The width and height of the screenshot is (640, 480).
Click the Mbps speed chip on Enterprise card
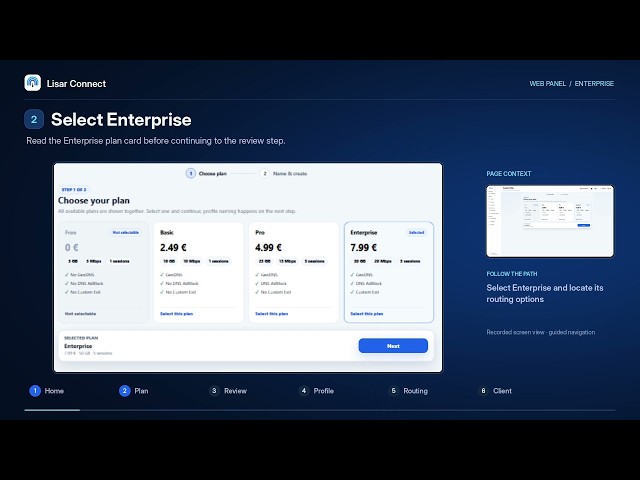(x=383, y=261)
